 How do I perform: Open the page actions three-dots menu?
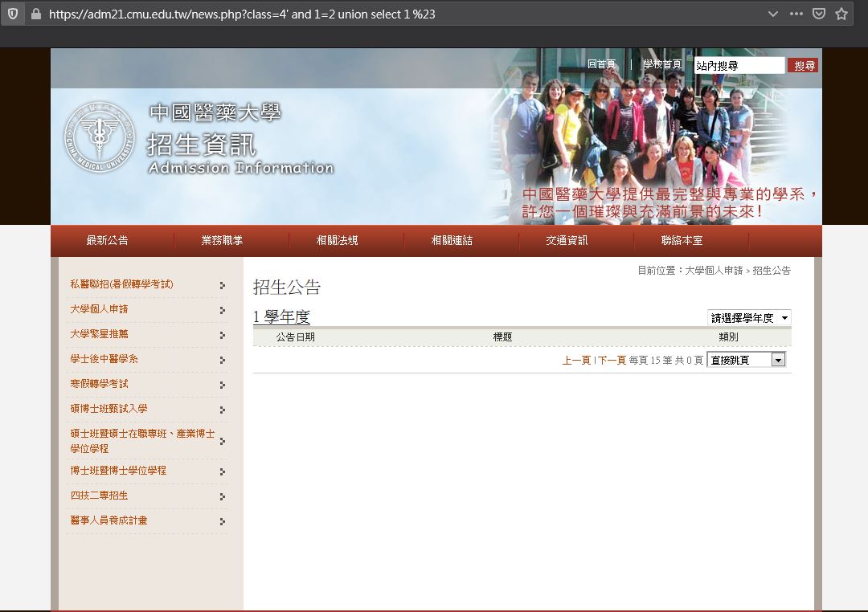click(796, 14)
